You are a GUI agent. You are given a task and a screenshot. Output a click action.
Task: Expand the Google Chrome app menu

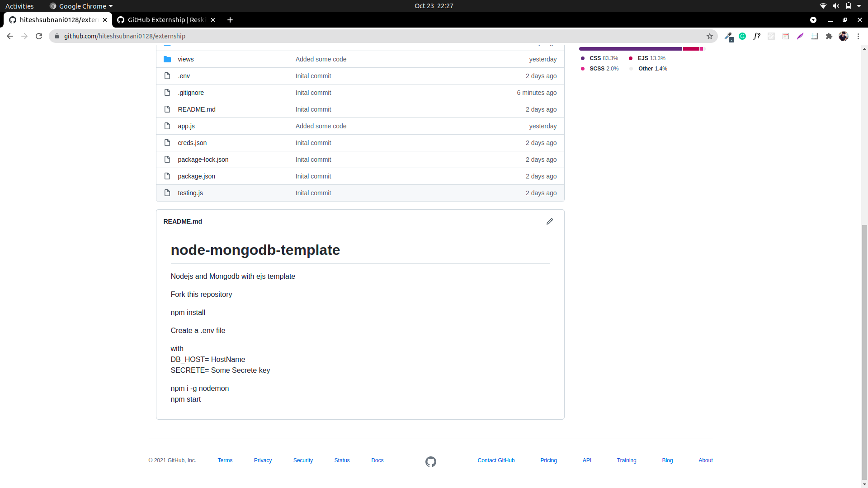click(81, 6)
